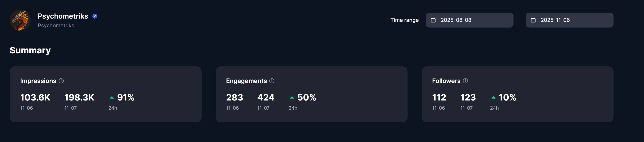This screenshot has height=142, width=644.
Task: Click the Engagements info icon
Action: click(x=272, y=81)
